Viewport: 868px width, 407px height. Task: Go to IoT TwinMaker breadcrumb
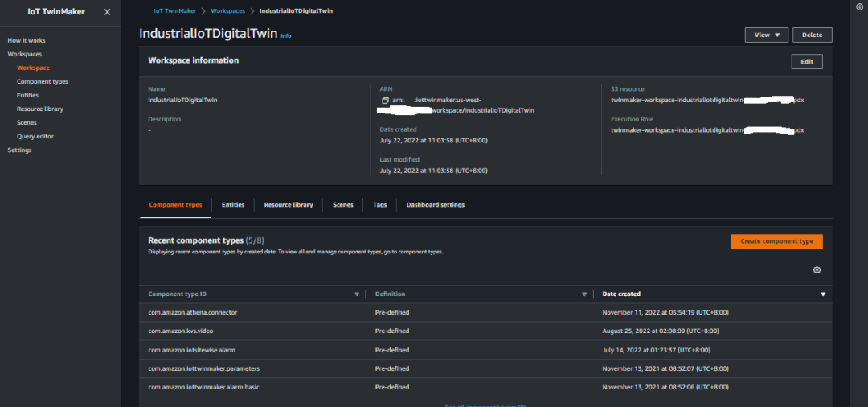click(x=174, y=11)
